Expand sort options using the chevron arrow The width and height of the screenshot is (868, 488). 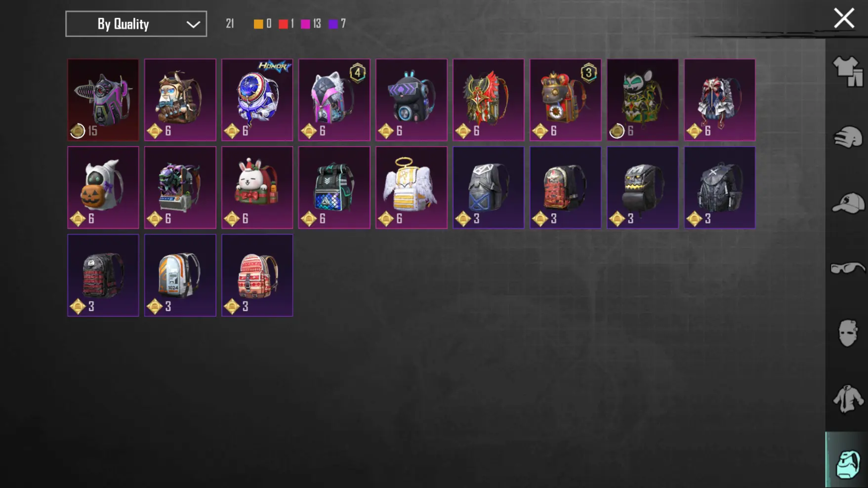click(x=193, y=24)
